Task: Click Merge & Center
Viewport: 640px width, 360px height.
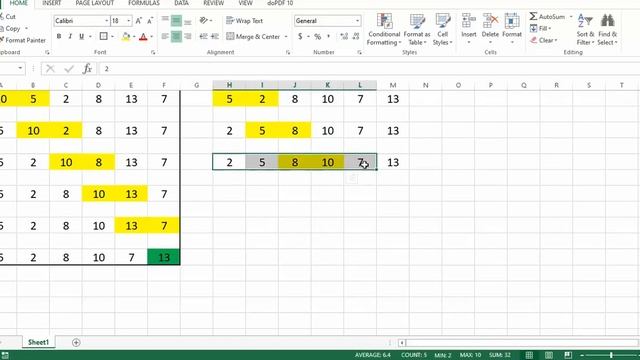Action: point(253,37)
